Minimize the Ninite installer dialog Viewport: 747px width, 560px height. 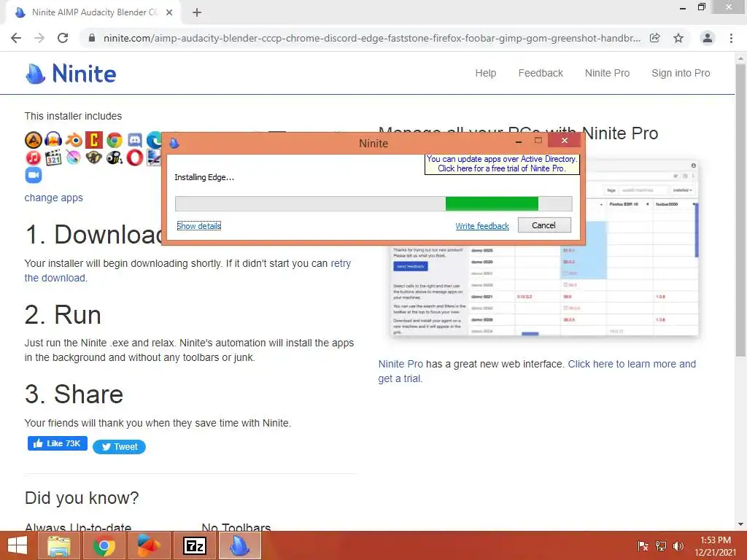(519, 141)
